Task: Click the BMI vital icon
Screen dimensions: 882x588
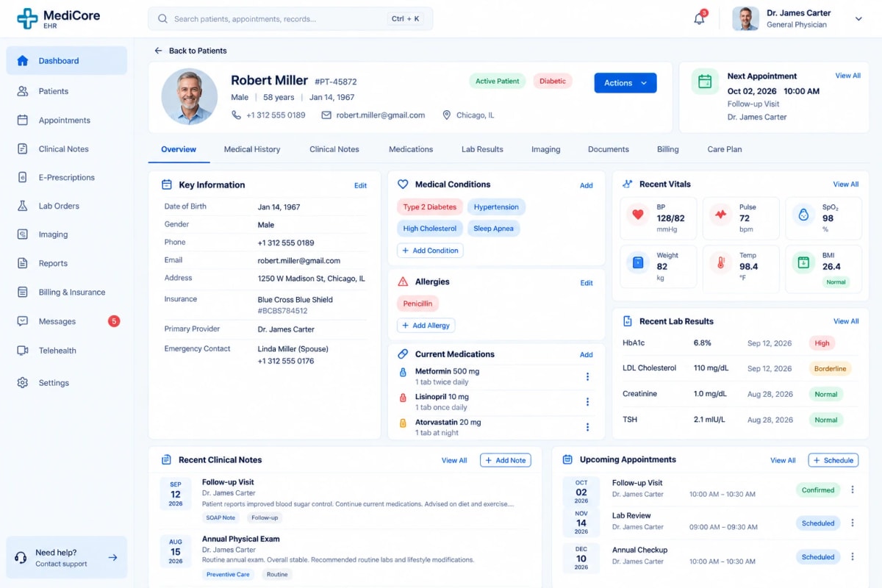Action: pyautogui.click(x=803, y=262)
